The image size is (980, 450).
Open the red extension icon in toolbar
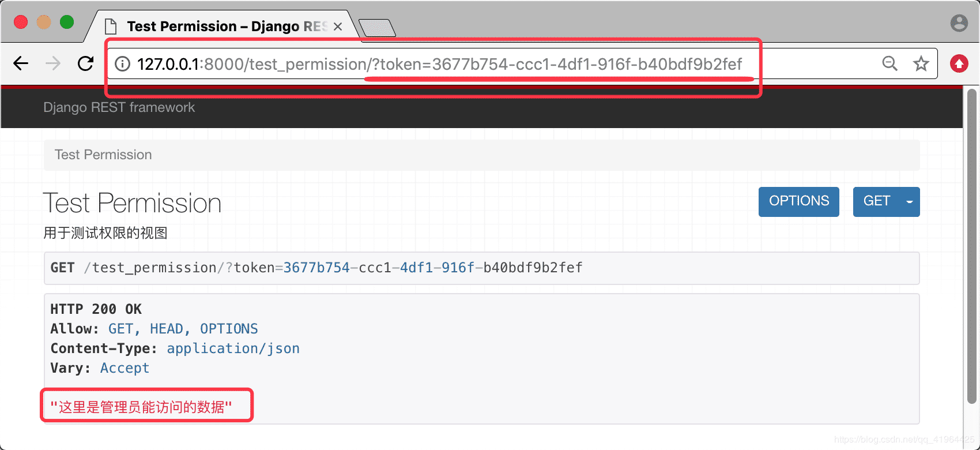click(959, 63)
